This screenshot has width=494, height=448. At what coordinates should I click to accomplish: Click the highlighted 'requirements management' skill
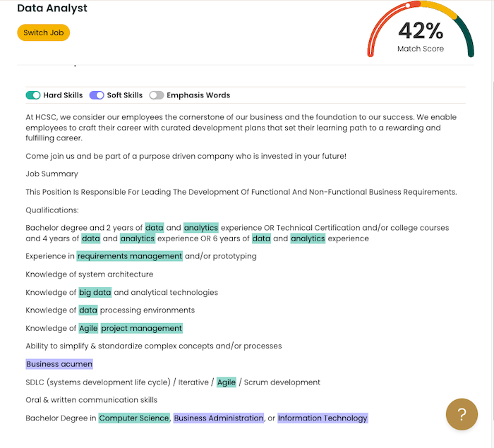click(x=130, y=256)
